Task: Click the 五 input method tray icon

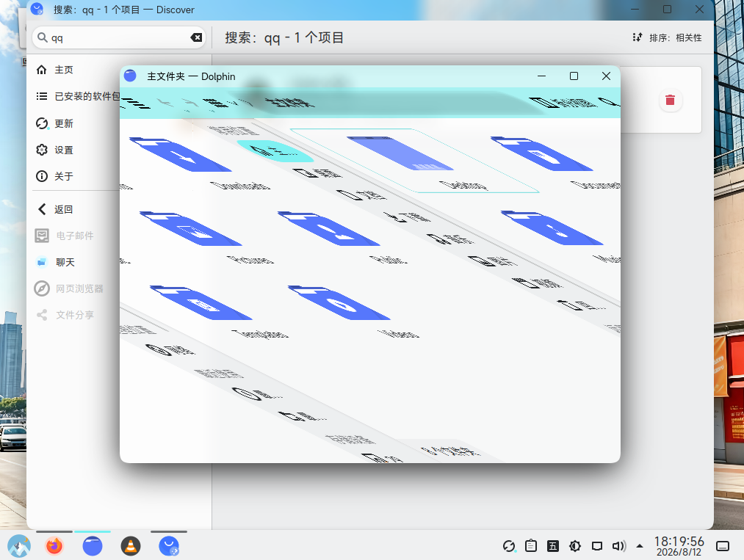Action: pos(553,546)
